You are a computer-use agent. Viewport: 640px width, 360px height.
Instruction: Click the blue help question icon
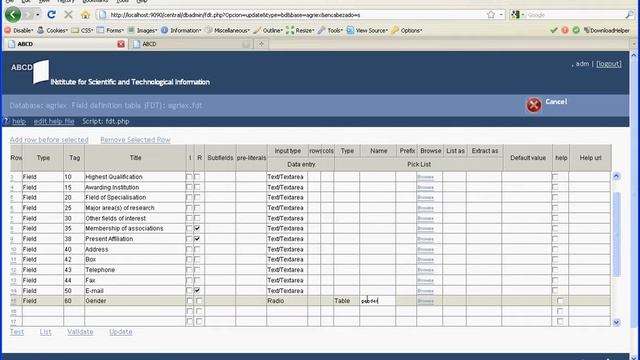coord(6,121)
